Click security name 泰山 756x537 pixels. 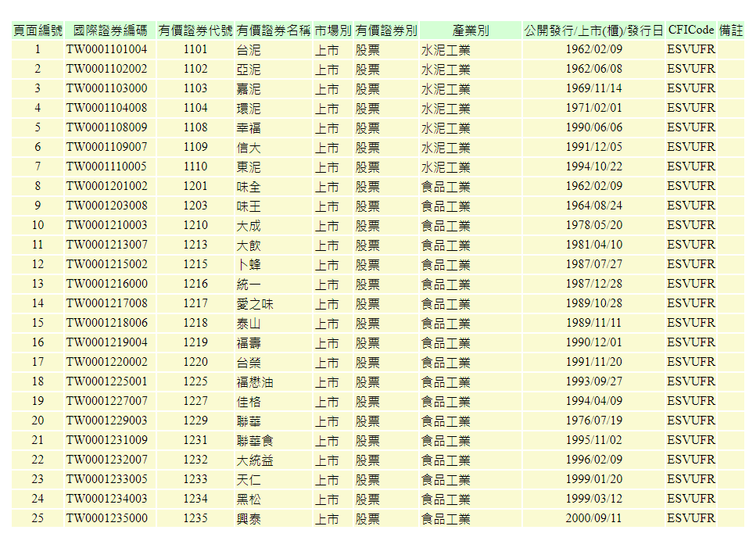point(249,324)
